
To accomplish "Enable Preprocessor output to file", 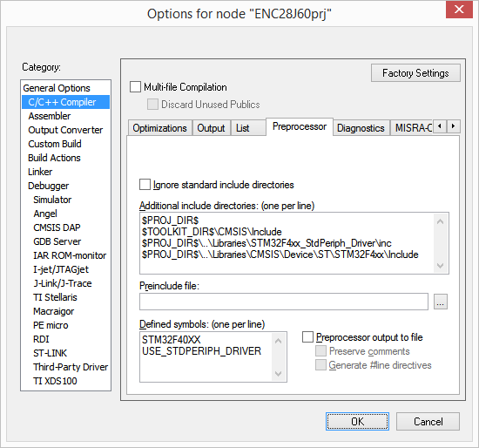I will click(x=307, y=337).
